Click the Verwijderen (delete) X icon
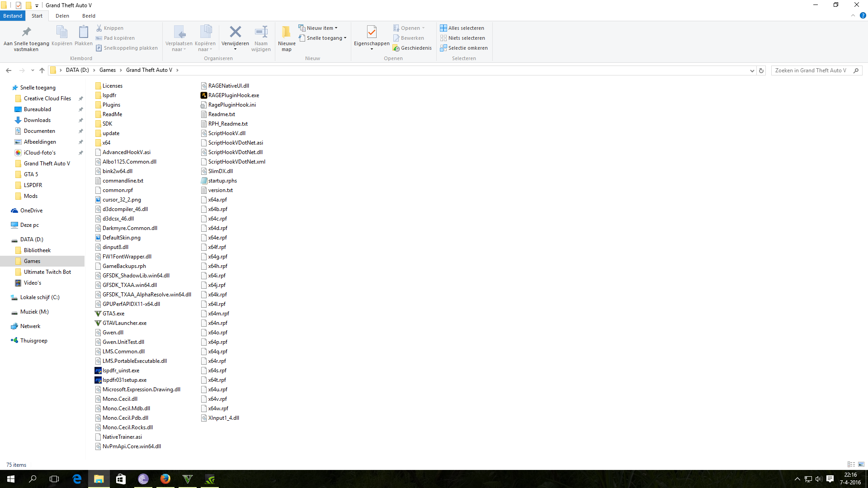The image size is (868, 488). [235, 32]
